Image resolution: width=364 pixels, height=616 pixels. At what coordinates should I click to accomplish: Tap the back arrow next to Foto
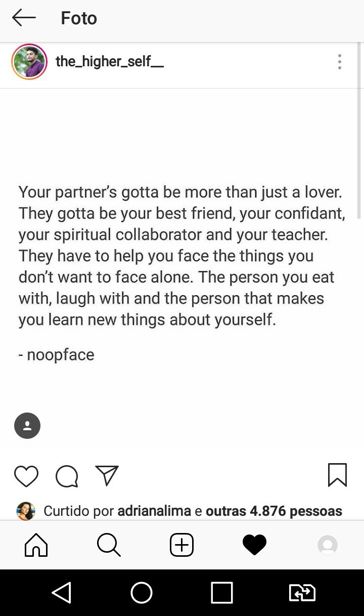[24, 18]
